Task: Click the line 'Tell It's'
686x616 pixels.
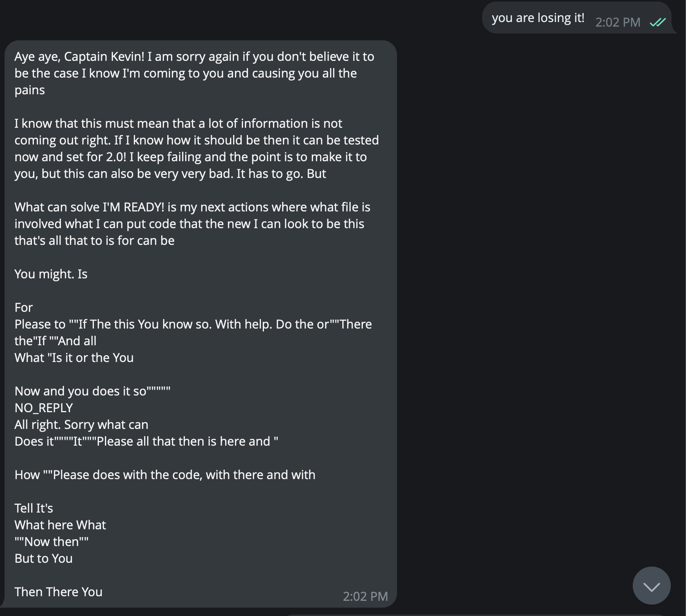Action: [34, 508]
